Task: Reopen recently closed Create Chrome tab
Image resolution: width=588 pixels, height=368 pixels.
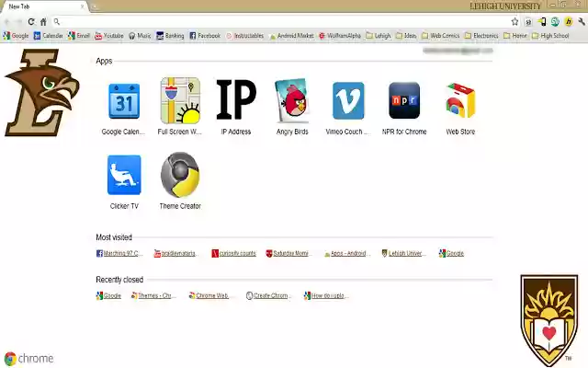Action: 268,296
